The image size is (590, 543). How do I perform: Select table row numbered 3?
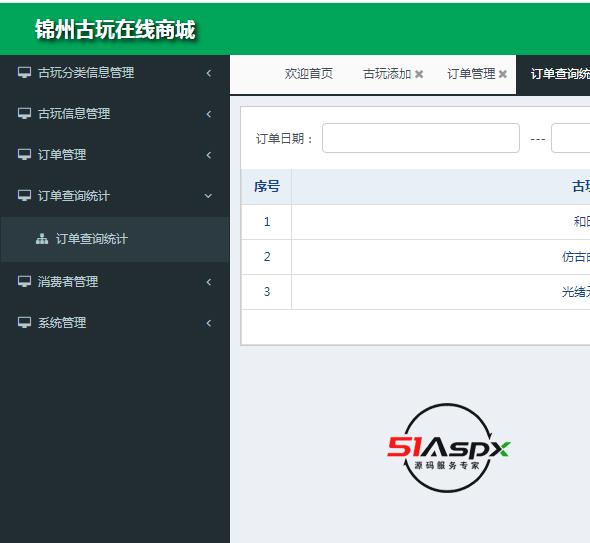[x=415, y=292]
